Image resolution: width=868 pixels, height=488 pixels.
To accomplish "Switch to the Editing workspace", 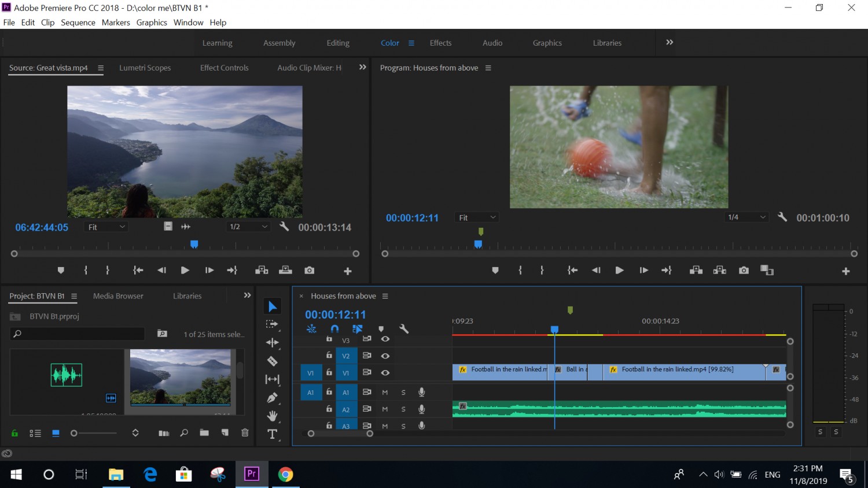I will tap(338, 43).
